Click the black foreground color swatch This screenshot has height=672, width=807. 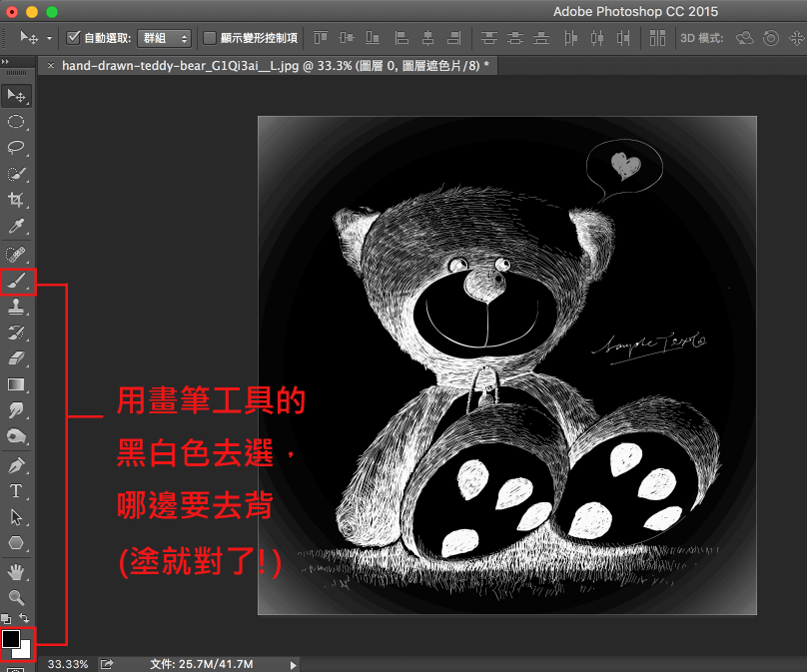click(11, 639)
